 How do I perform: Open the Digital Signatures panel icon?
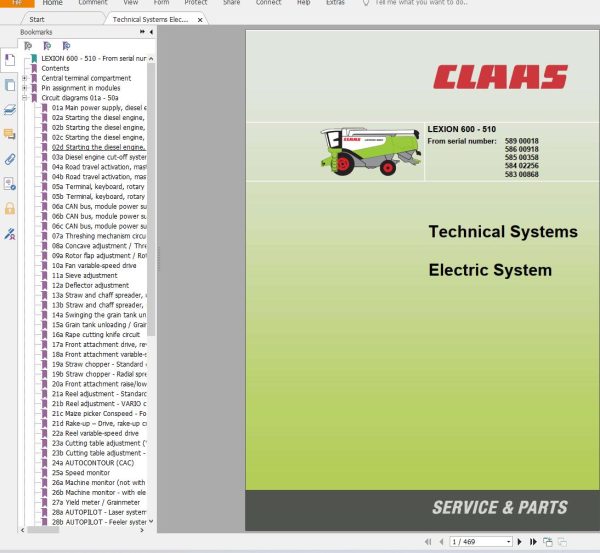(x=10, y=184)
